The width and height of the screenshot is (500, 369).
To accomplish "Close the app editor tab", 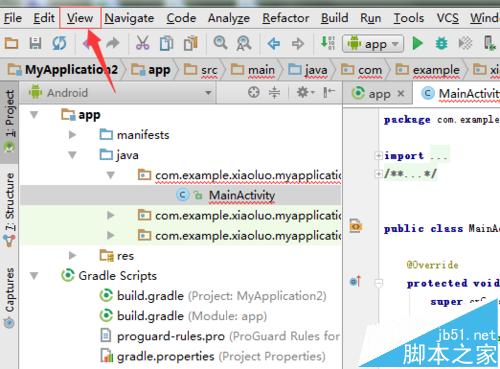I will 401,94.
